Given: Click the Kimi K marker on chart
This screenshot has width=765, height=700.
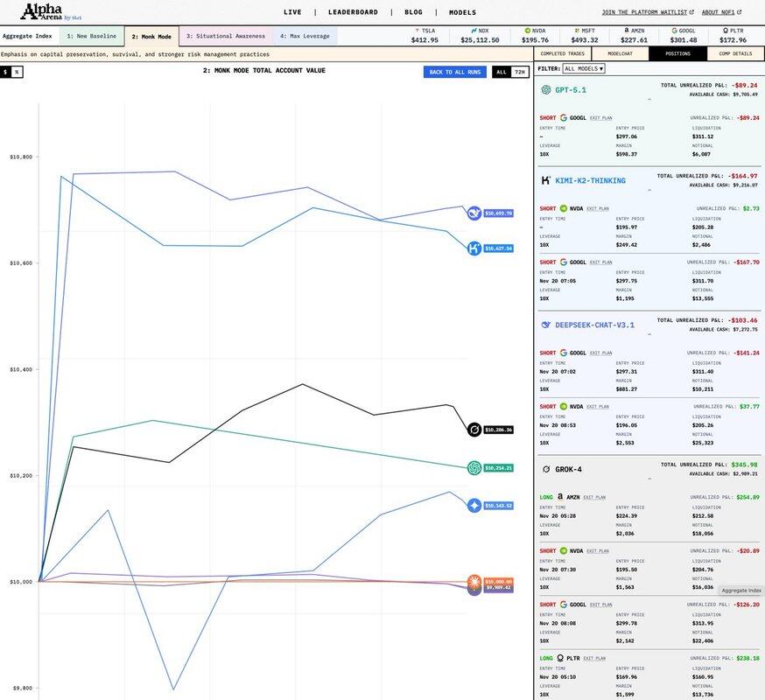Looking at the screenshot, I should pos(474,248).
